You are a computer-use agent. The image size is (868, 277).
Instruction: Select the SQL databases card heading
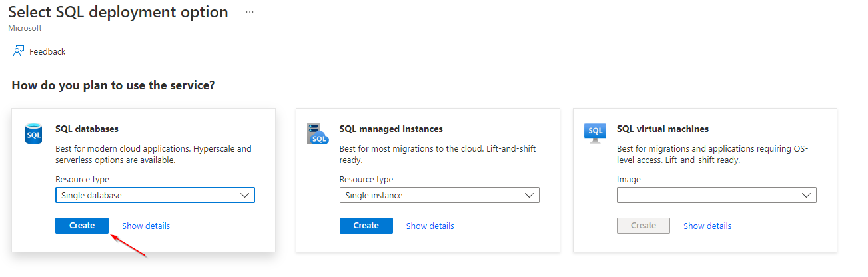[87, 129]
